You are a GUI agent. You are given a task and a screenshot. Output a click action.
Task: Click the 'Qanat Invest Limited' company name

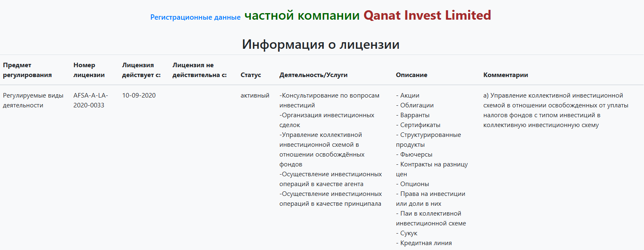pos(427,15)
